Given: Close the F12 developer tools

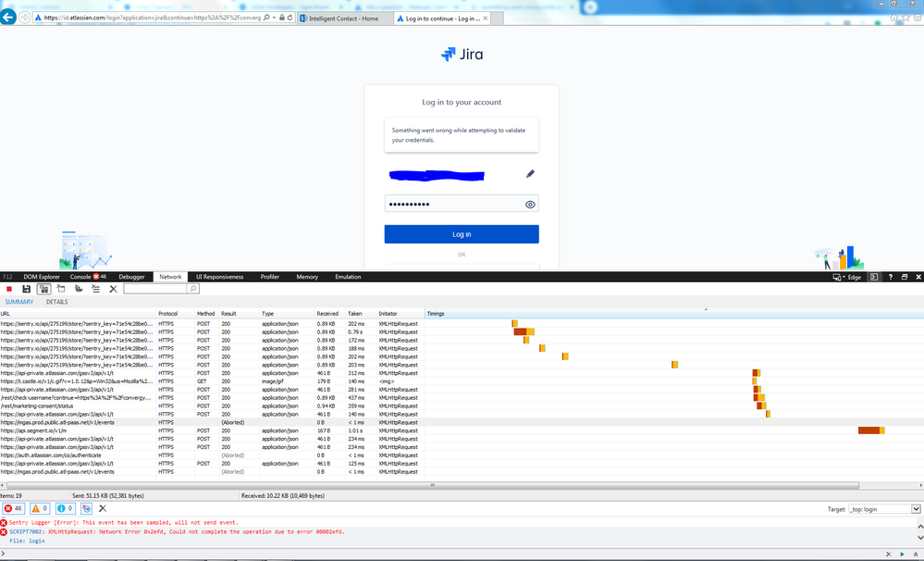Looking at the screenshot, I should coord(918,277).
